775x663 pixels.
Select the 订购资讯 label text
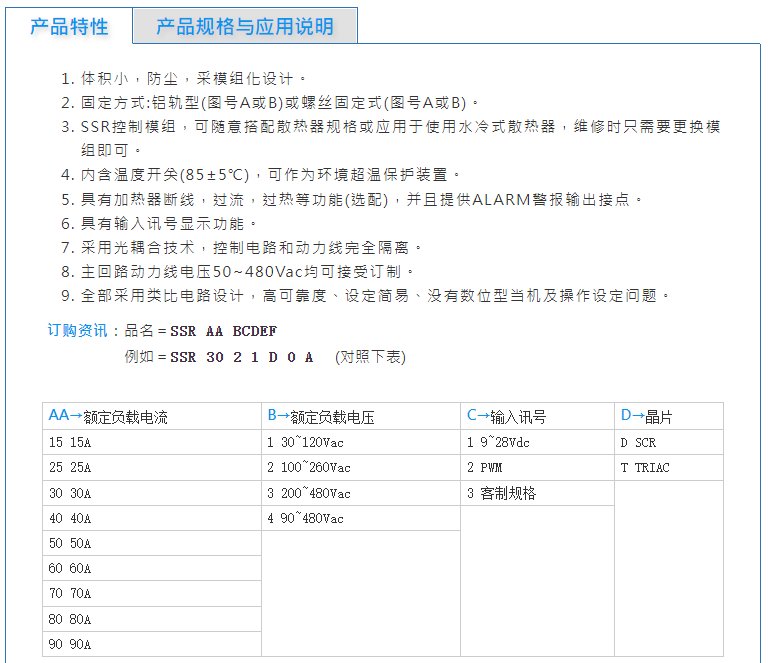77,330
